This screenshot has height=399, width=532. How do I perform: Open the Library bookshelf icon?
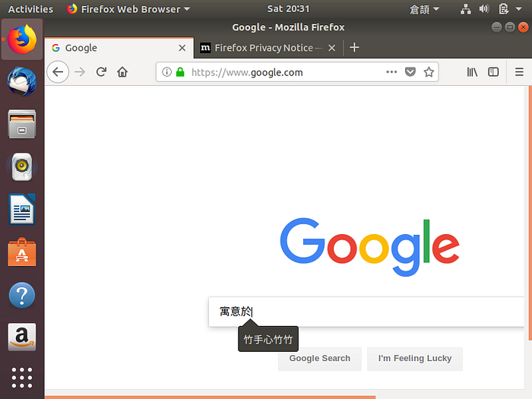click(x=472, y=72)
